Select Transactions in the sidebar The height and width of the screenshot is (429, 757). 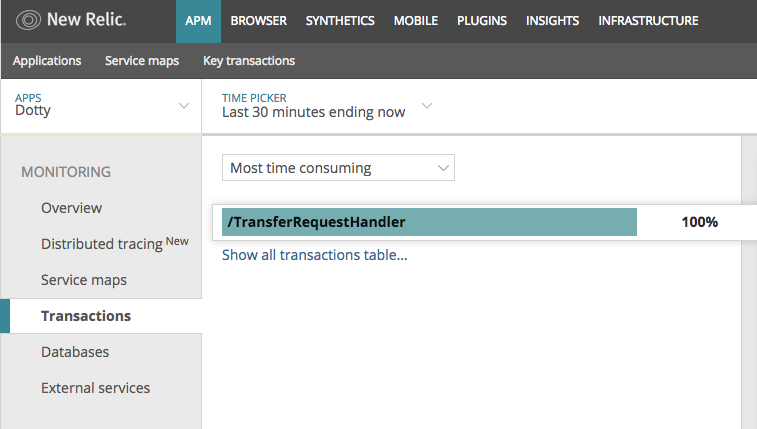tap(86, 316)
